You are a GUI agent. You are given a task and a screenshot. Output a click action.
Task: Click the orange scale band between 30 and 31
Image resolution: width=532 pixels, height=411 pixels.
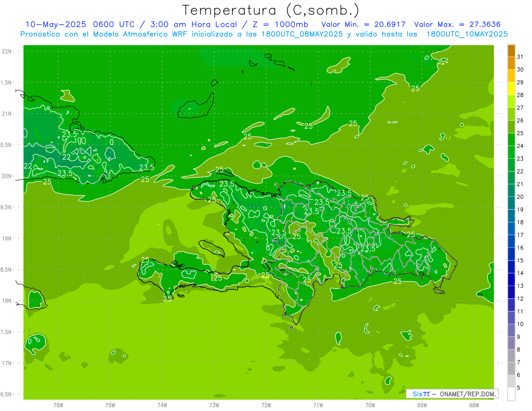coord(511,63)
